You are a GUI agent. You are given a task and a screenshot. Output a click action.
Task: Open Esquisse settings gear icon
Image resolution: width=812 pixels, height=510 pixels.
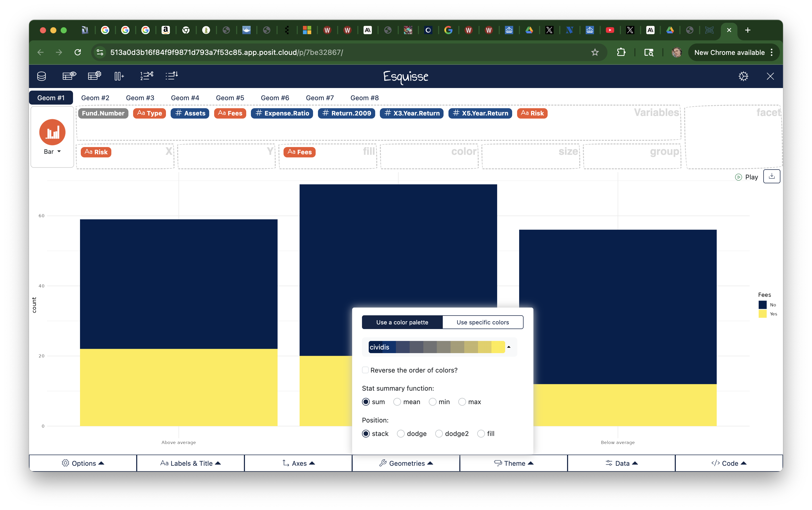[x=743, y=76]
